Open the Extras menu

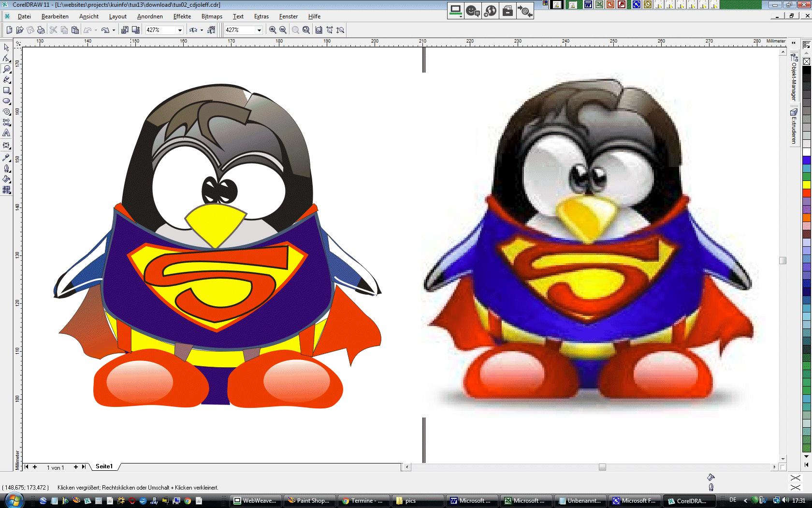[261, 16]
